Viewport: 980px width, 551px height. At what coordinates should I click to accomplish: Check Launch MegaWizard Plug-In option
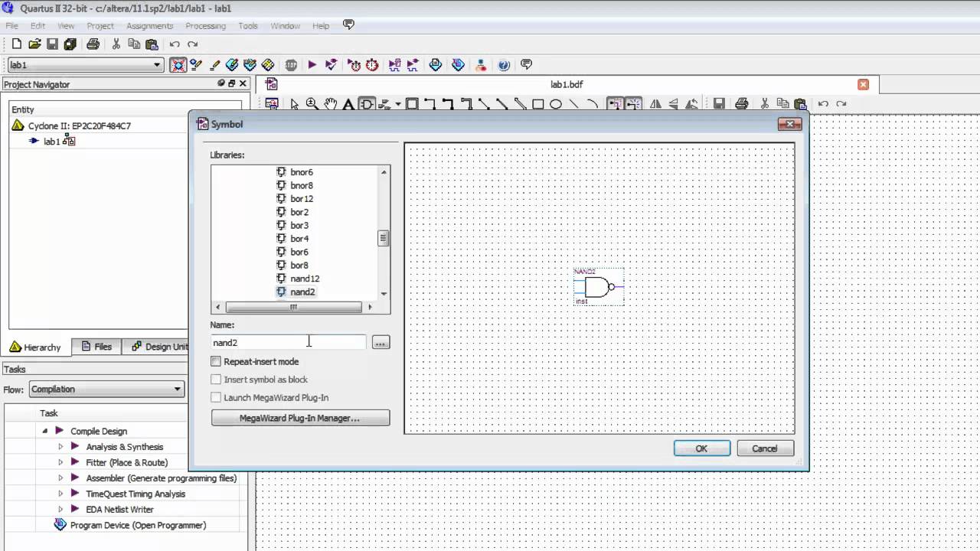pos(216,397)
